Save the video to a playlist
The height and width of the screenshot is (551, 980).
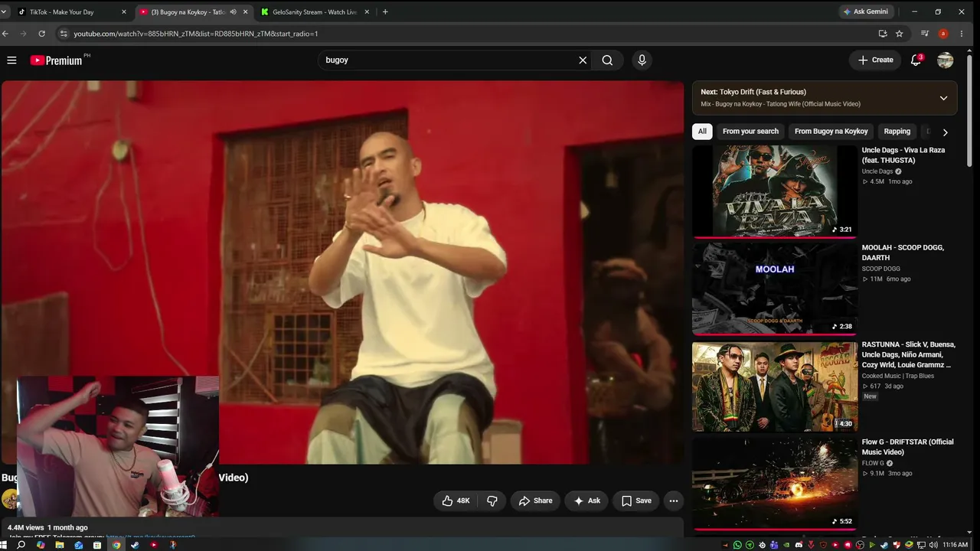click(x=636, y=500)
